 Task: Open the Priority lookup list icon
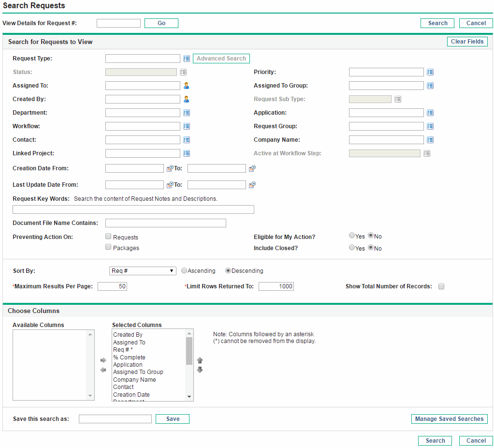click(430, 72)
